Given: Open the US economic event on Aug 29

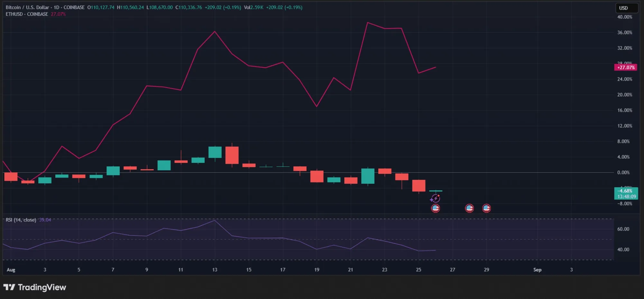Looking at the screenshot, I should coord(486,208).
